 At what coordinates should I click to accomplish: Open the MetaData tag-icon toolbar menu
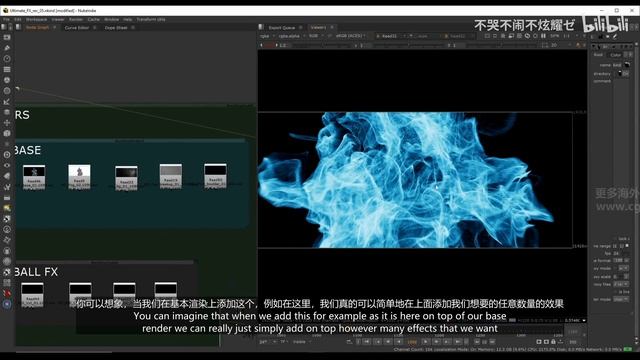(x=7, y=176)
